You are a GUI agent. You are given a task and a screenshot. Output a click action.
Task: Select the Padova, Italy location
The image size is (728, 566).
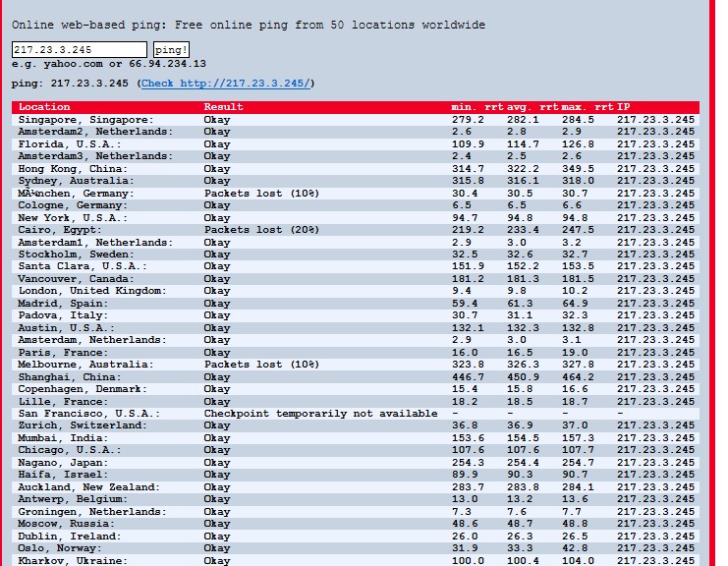63,315
